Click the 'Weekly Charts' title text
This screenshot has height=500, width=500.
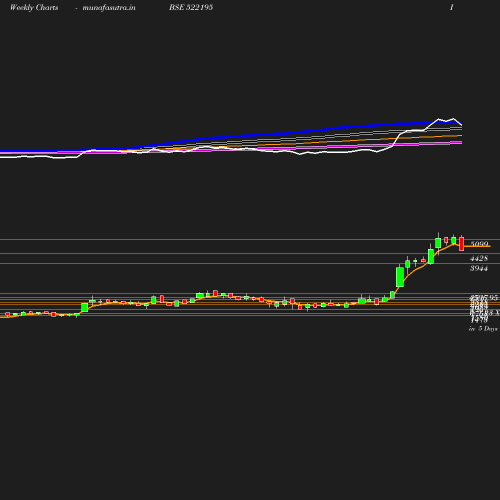[34, 8]
